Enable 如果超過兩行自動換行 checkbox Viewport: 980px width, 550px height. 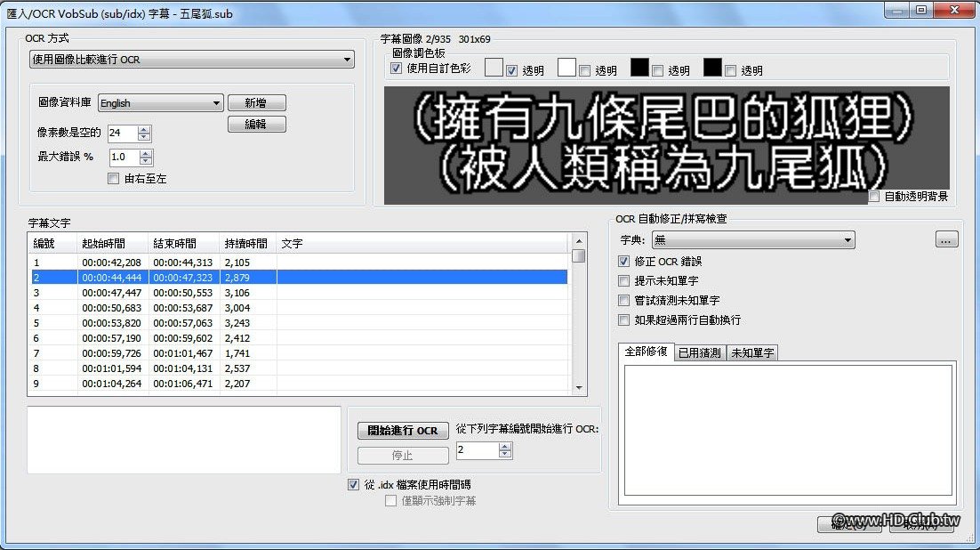(623, 319)
